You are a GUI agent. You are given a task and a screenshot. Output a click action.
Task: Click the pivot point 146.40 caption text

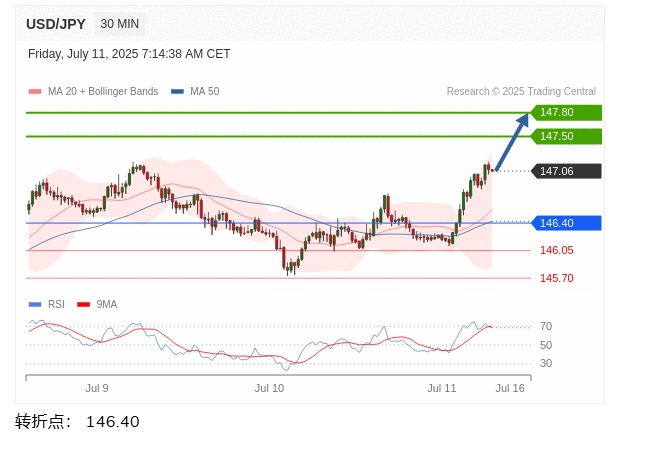[x=77, y=422]
